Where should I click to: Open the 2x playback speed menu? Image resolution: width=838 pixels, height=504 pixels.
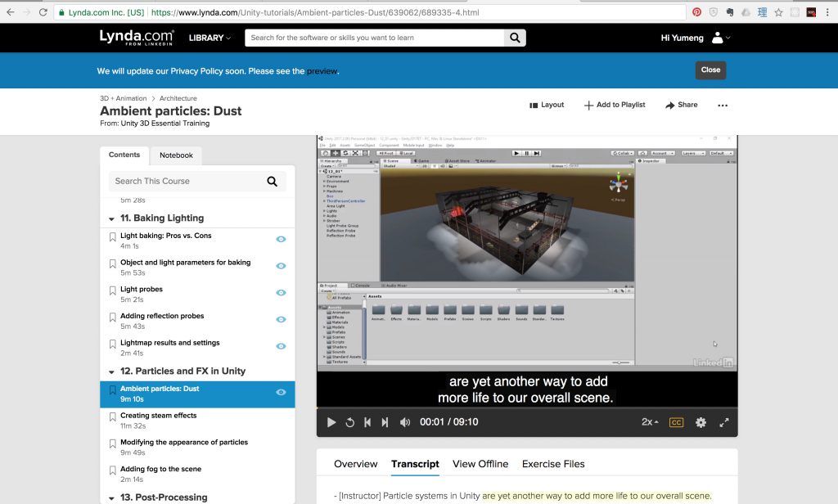click(650, 421)
